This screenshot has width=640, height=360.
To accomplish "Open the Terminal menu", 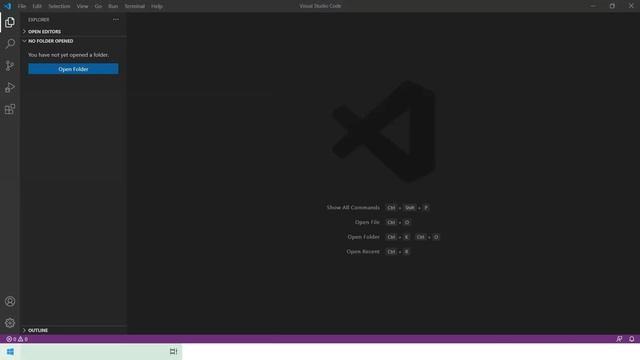I will coord(135,6).
